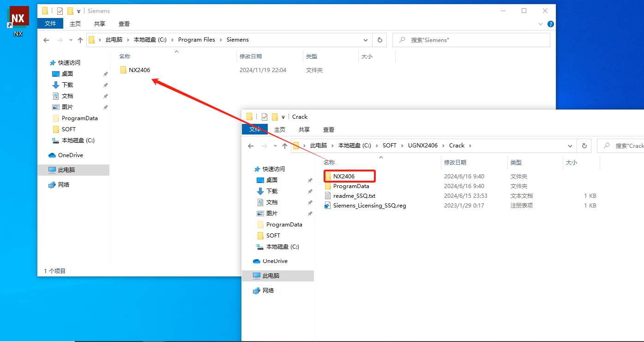Open 查看 tab in Siemens window

(x=124, y=24)
